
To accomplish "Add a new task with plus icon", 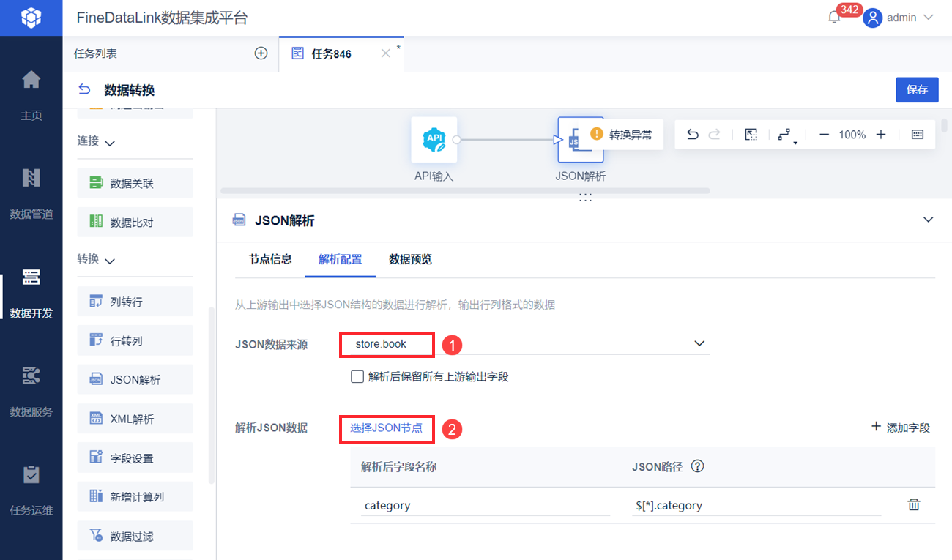I will point(261,53).
